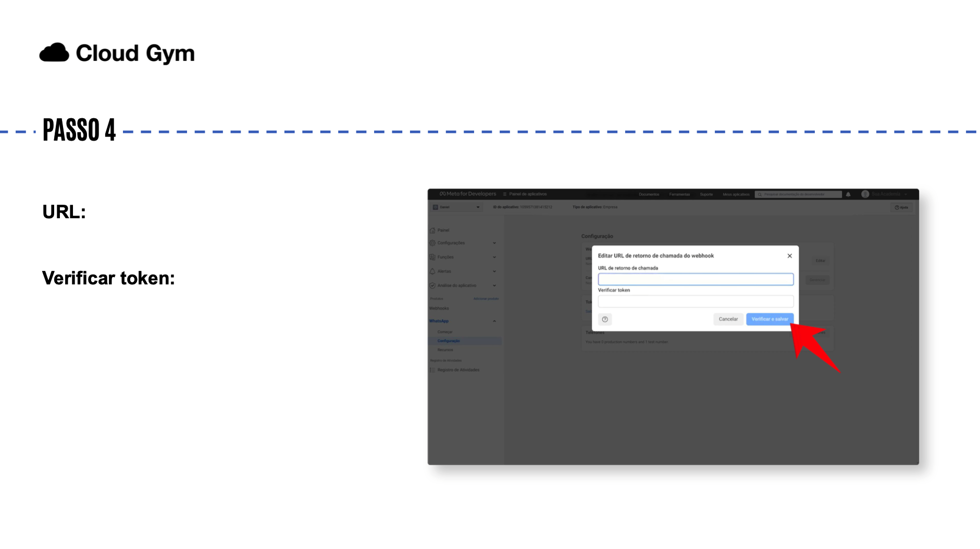Click the URL: label on the slide

(x=64, y=212)
